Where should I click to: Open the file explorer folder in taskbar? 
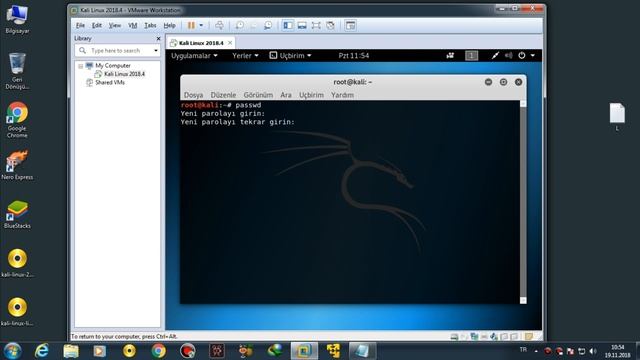71,351
